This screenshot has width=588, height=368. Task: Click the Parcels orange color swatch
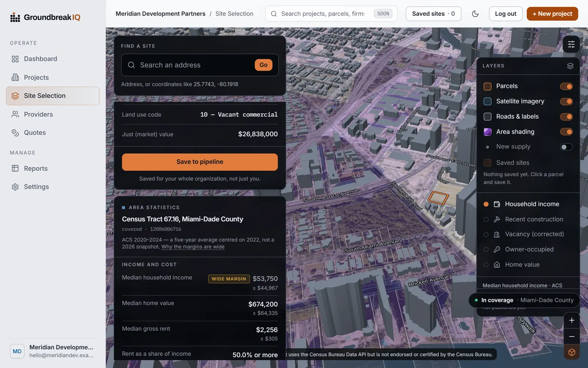tap(488, 86)
